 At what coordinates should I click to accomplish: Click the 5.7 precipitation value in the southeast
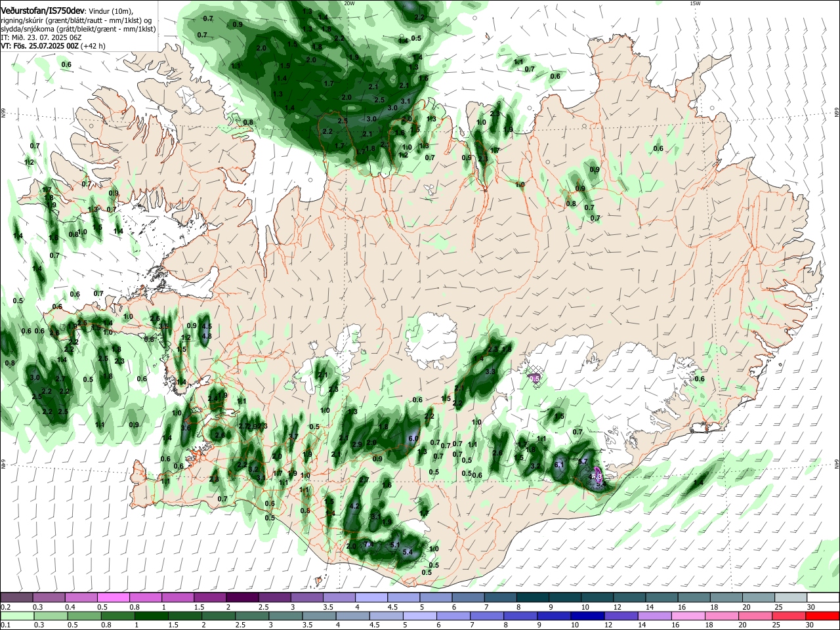tap(583, 461)
